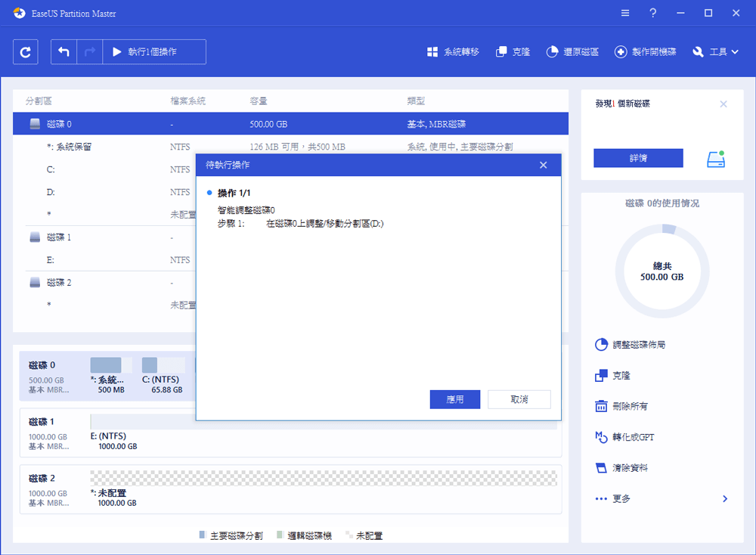
Task: Click the EaseUS app logo icon
Action: (20, 13)
